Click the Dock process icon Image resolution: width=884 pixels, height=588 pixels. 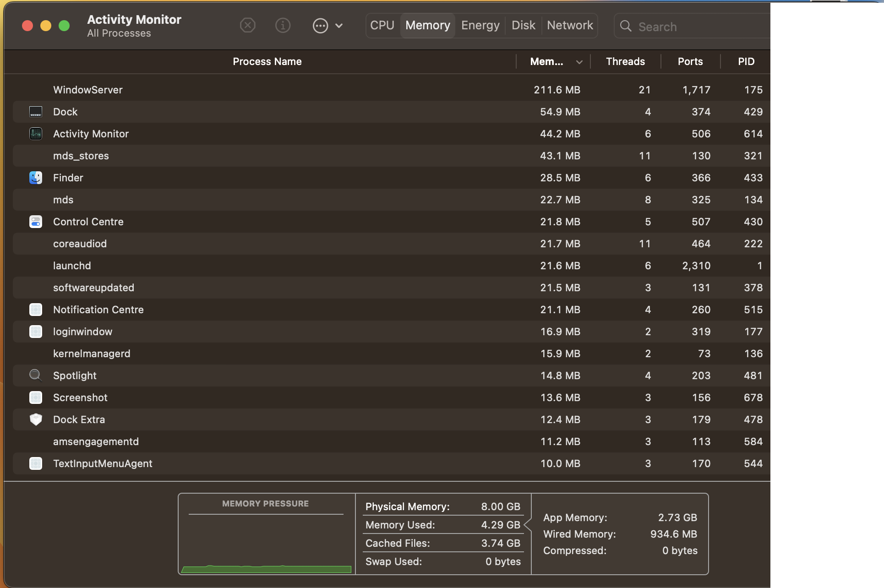pyautogui.click(x=36, y=112)
